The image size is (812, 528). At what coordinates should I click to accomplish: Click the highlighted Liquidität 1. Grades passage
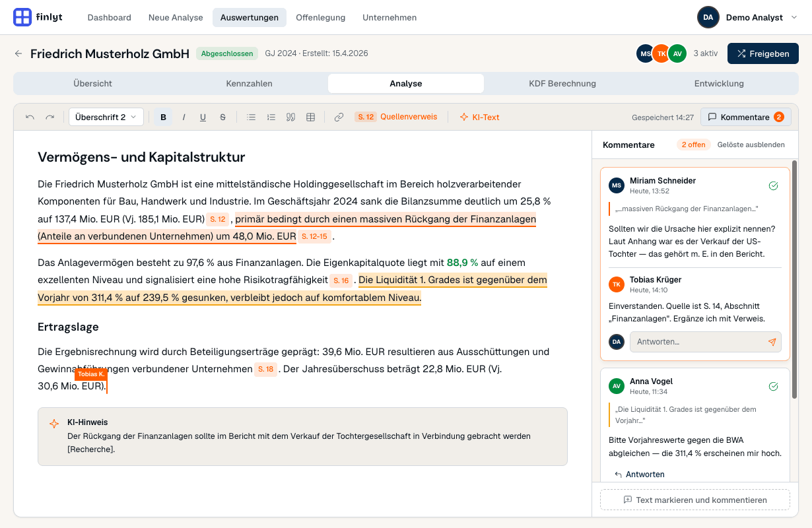point(292,288)
